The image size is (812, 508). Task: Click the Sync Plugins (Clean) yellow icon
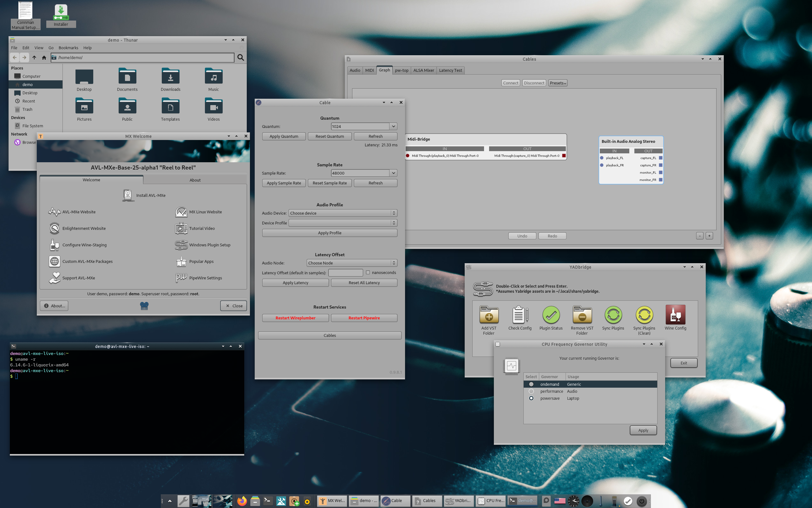644,314
